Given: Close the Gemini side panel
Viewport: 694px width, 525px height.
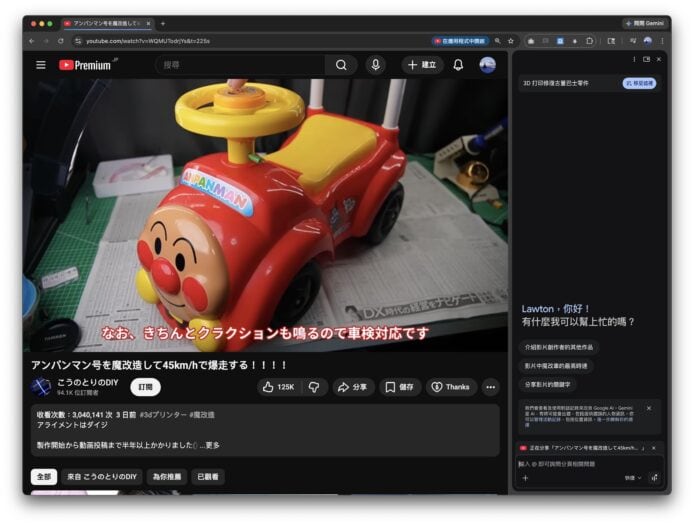Looking at the screenshot, I should (x=659, y=59).
